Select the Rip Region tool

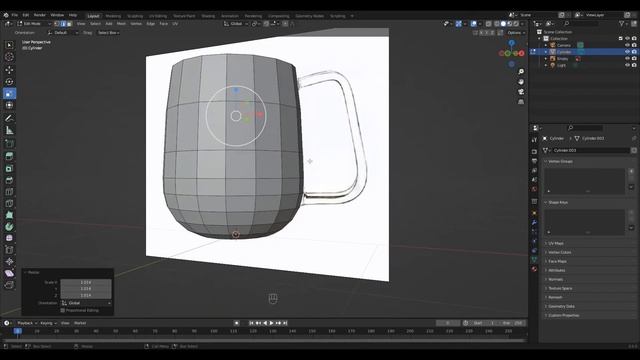click(9, 285)
